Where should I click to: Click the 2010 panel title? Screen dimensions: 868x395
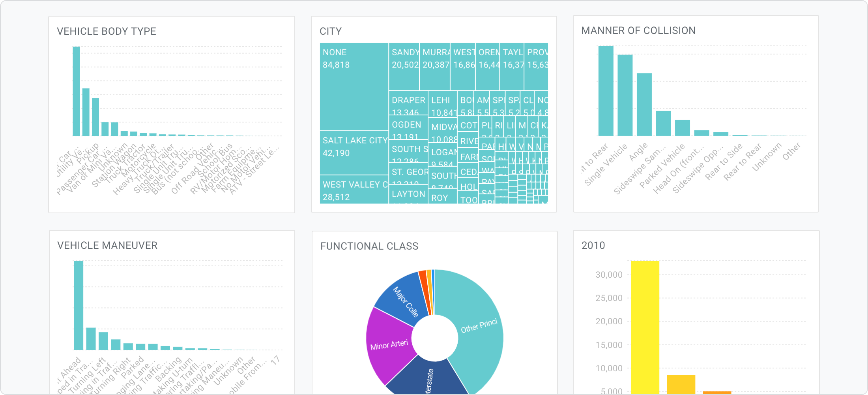593,245
